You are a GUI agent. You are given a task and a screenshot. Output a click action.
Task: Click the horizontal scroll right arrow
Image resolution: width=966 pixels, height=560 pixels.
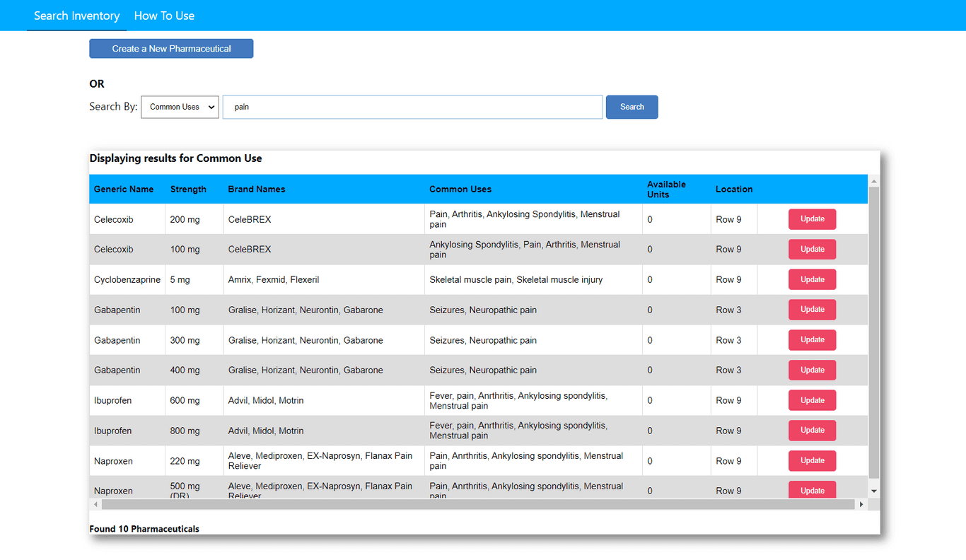(x=861, y=504)
